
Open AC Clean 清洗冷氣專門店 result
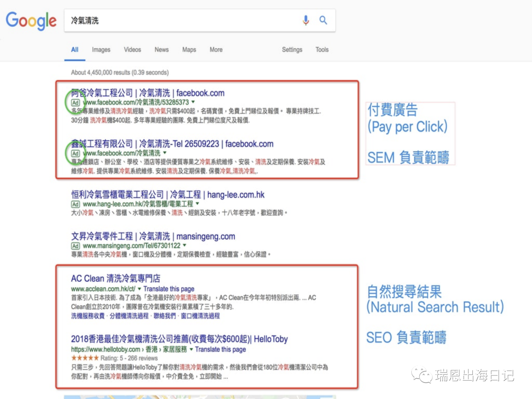[x=116, y=278]
